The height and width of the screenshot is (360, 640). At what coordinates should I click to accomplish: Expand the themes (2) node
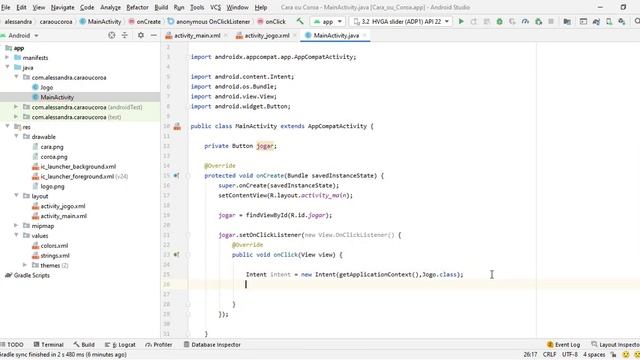click(25, 265)
